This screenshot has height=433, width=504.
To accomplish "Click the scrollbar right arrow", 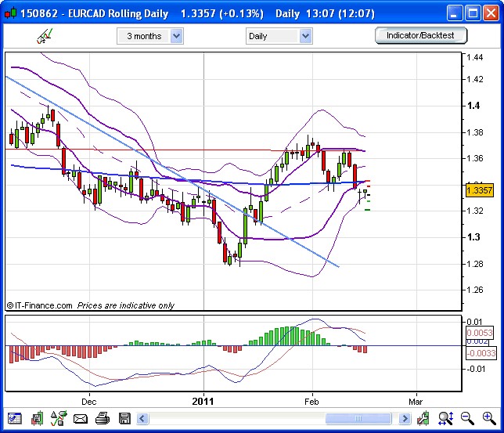I will coord(405,419).
